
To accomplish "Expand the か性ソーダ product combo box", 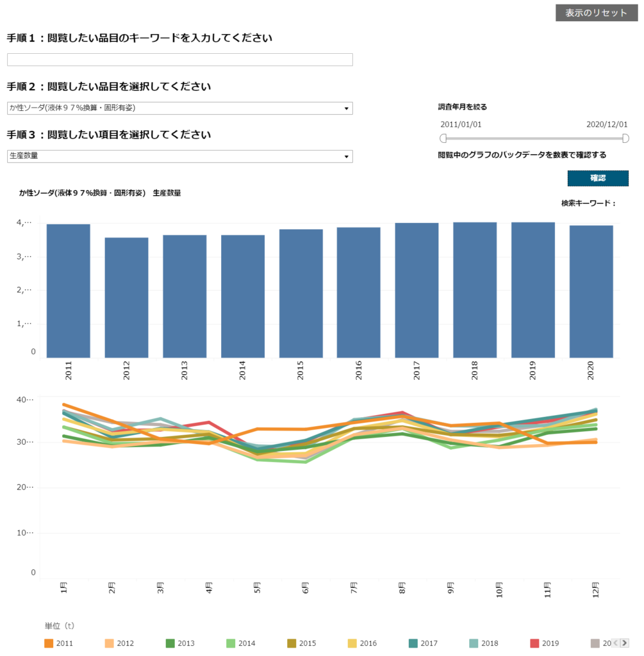I will coord(180,108).
